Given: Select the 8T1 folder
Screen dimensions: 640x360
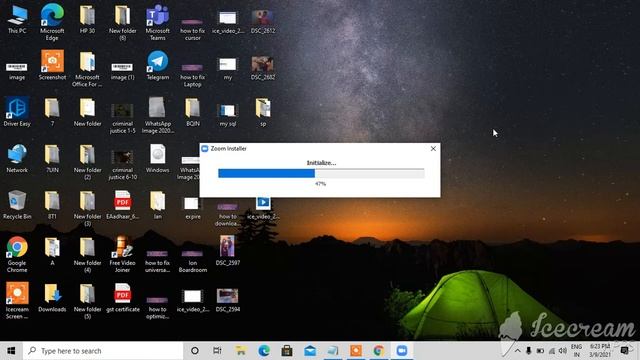Looking at the screenshot, I should [x=52, y=205].
